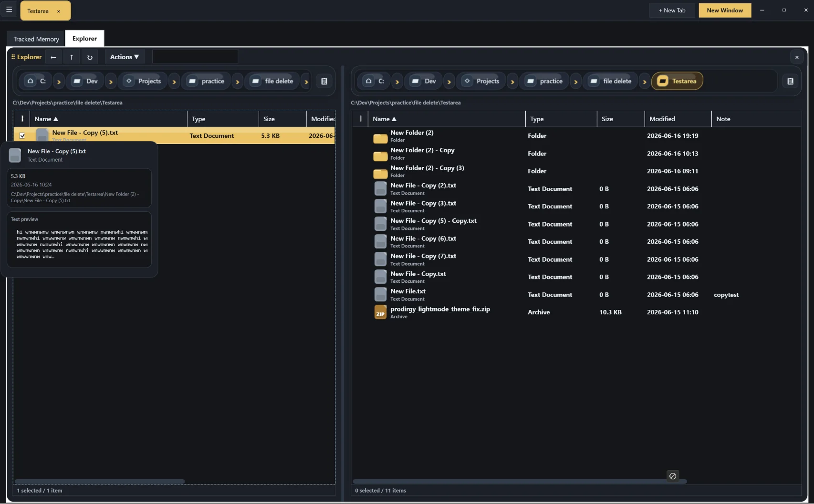Viewport: 814px width, 504px height.
Task: Select New File - Copy (2).txt file icon
Action: [380, 189]
